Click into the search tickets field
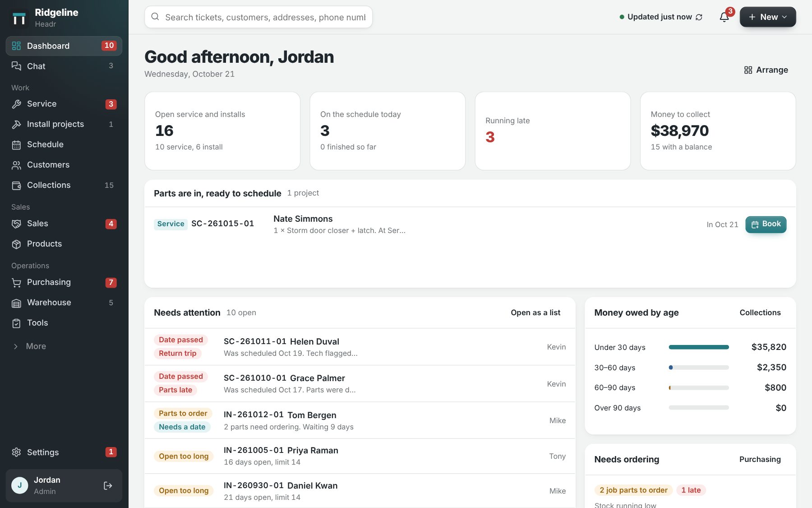Image resolution: width=812 pixels, height=508 pixels. point(258,17)
